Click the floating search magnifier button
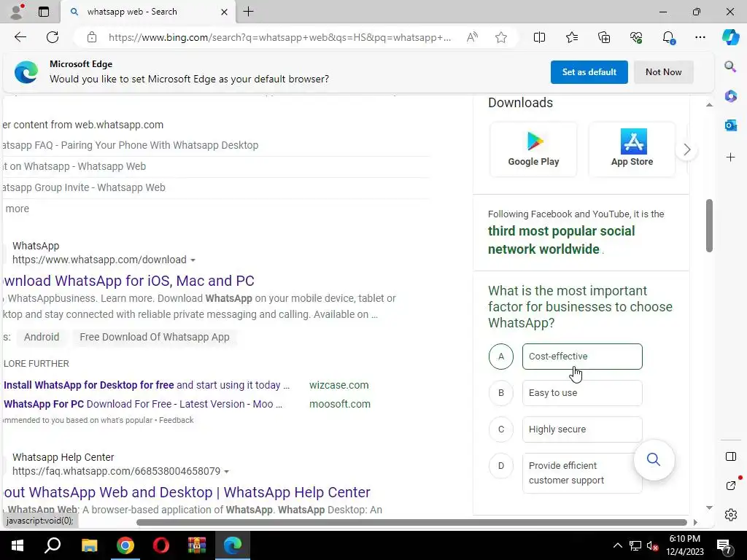747x560 pixels. (654, 459)
